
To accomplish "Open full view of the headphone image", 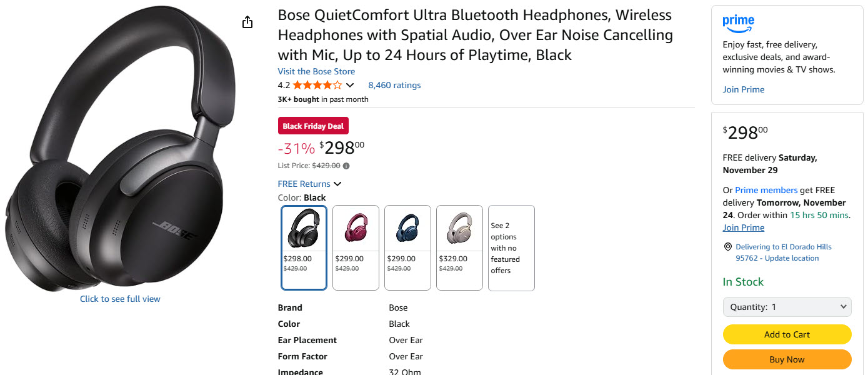I will pyautogui.click(x=120, y=299).
